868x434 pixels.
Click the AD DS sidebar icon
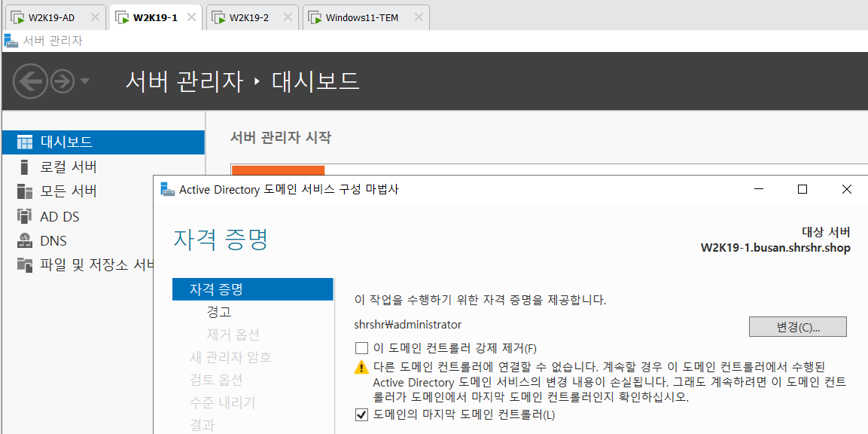coord(25,216)
